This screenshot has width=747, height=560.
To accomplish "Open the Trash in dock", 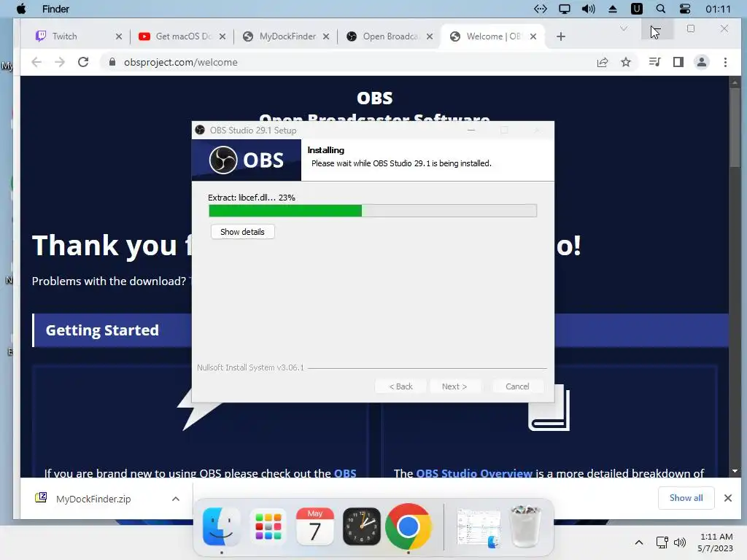I will [x=525, y=526].
